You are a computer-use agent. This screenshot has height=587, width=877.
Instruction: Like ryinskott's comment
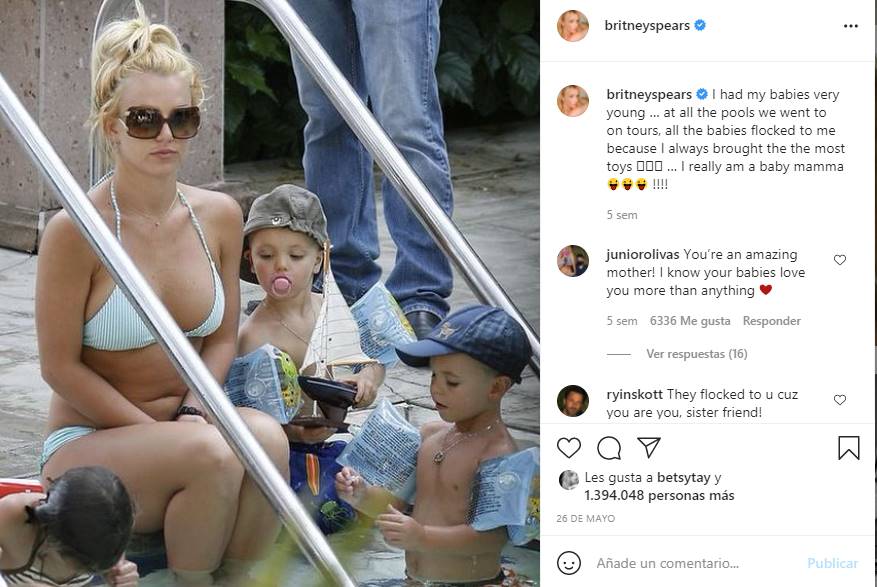pyautogui.click(x=840, y=400)
